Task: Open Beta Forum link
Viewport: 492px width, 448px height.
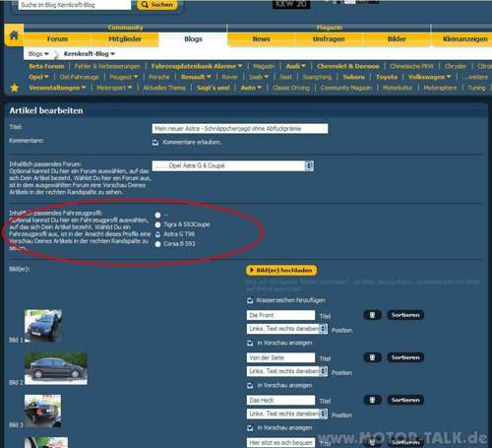Action: [x=46, y=66]
